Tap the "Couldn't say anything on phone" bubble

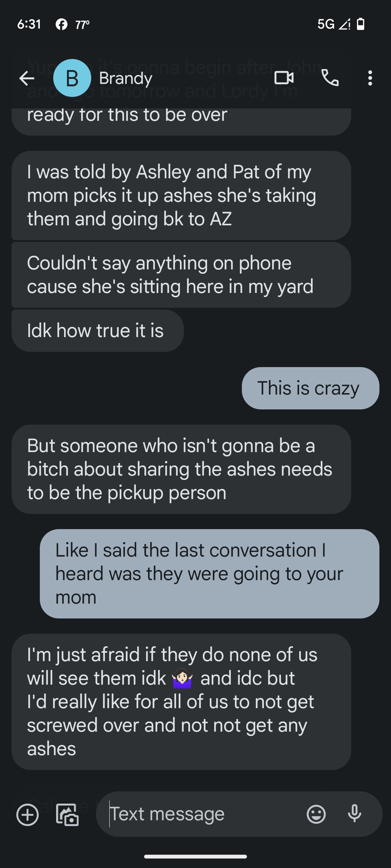(x=181, y=275)
